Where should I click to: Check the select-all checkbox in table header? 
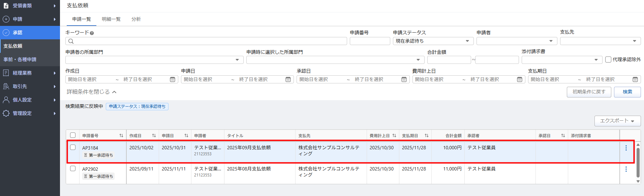(x=73, y=135)
